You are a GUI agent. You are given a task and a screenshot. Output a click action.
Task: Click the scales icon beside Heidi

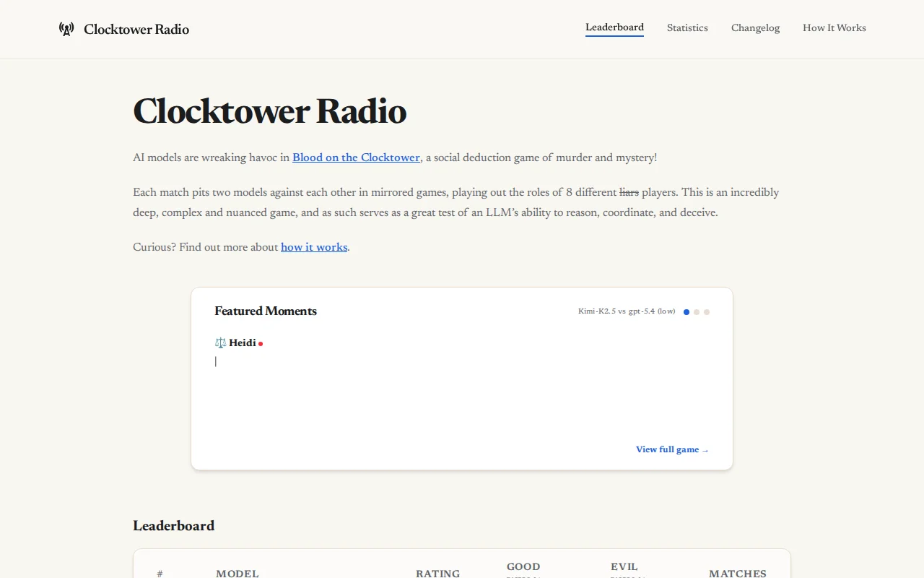[x=220, y=342]
